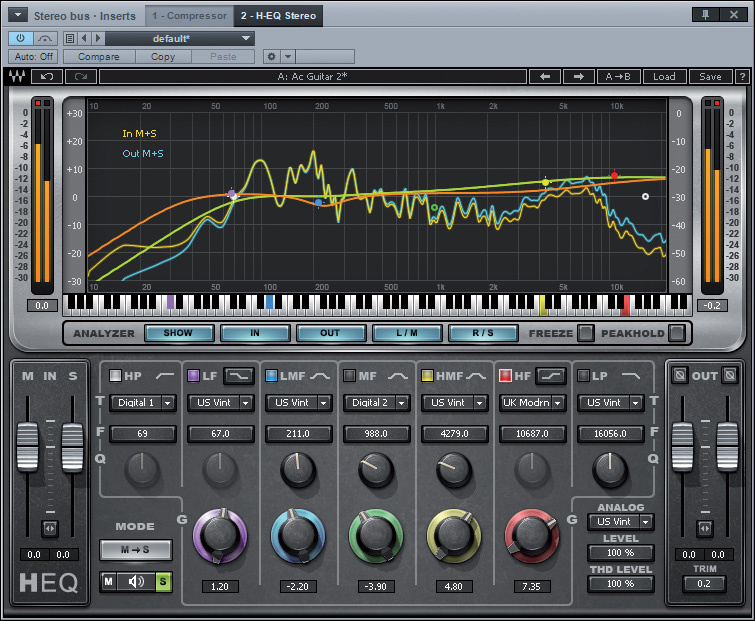This screenshot has width=755, height=621.
Task: Click the MF bell shape icon
Action: pyautogui.click(x=398, y=376)
